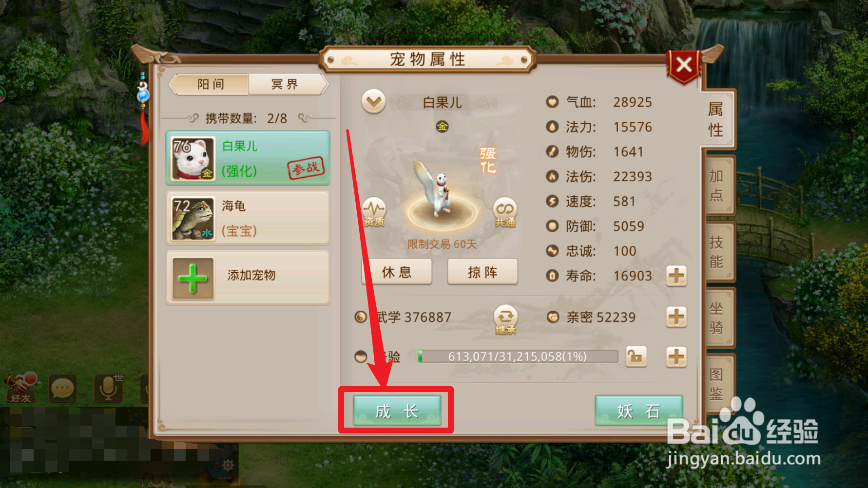Open the 共通 link icon
Image resolution: width=868 pixels, height=488 pixels.
[505, 213]
